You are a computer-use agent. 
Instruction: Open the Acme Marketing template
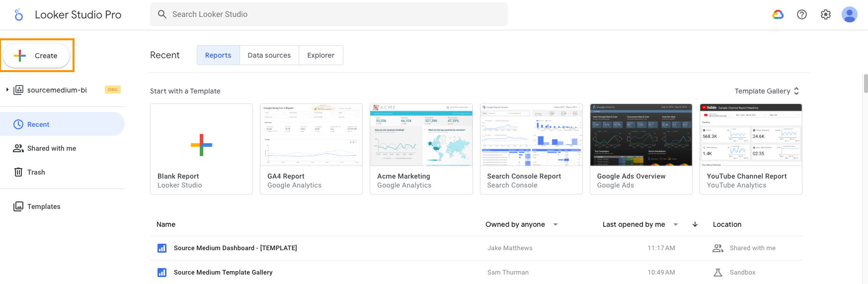pos(421,149)
